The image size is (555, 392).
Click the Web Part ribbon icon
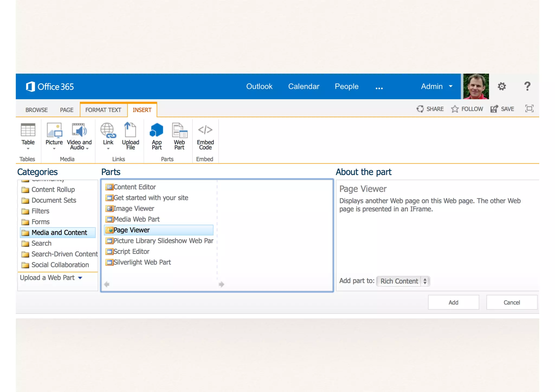click(179, 131)
